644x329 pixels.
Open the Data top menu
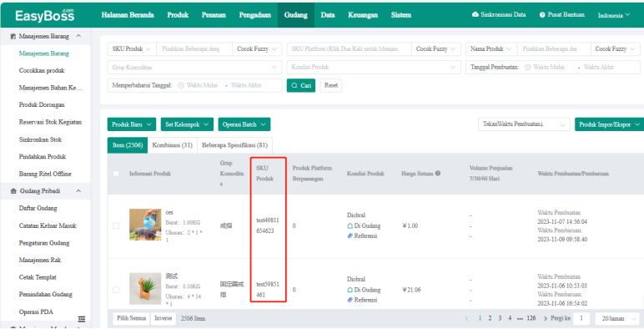coord(328,15)
